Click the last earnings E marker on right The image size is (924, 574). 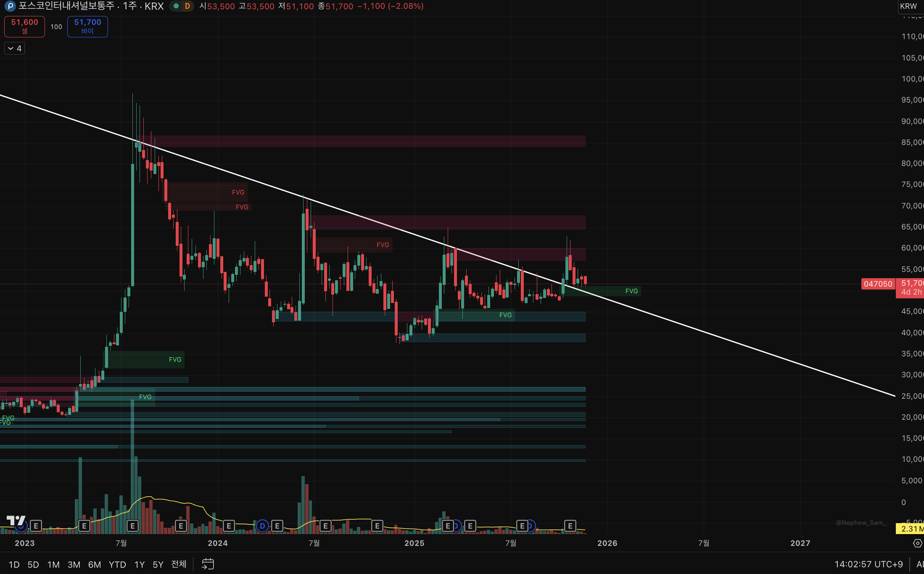(570, 526)
